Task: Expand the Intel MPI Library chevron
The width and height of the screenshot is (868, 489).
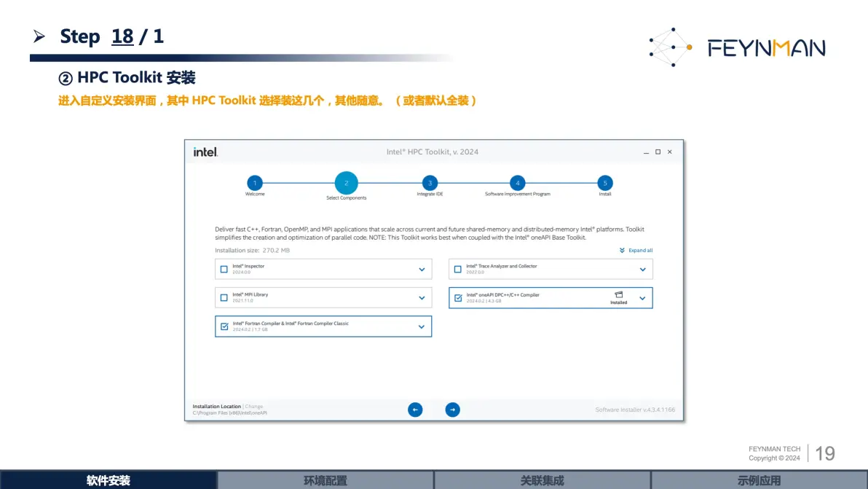Action: (x=422, y=298)
